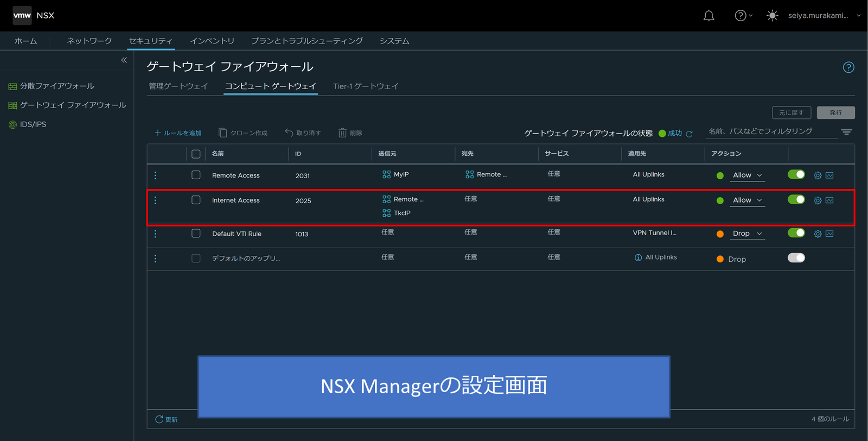Click Remote group in Remote Access destination
Viewport: 868px width, 441px height.
(486, 174)
